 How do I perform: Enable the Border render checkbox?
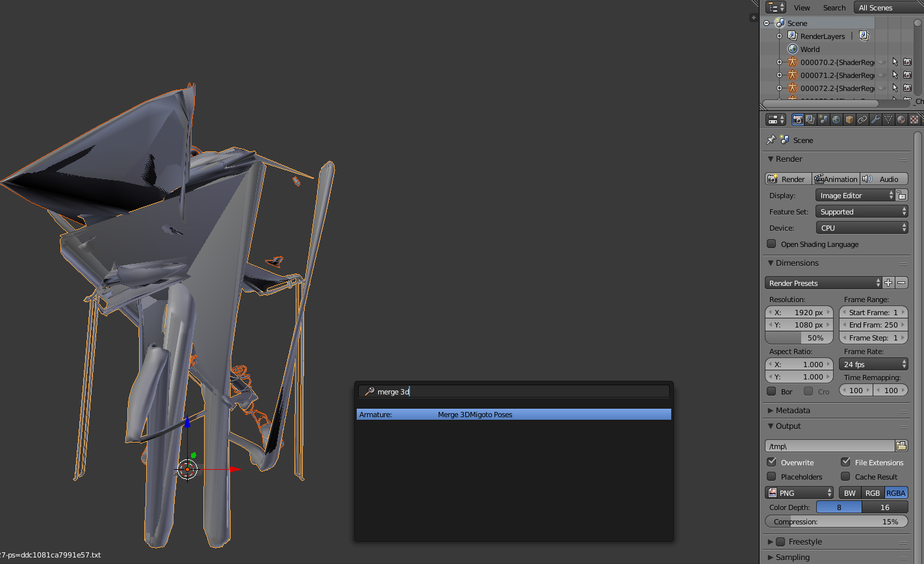tap(771, 391)
